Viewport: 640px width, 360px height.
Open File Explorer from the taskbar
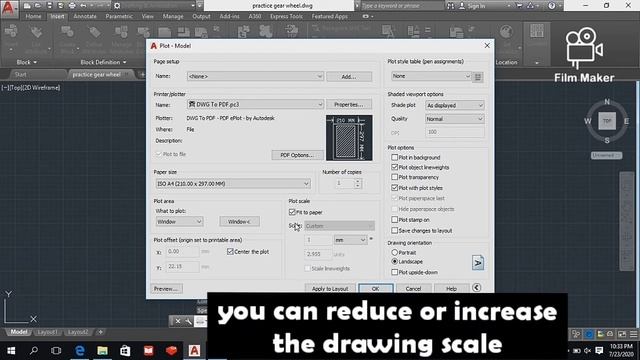(x=102, y=350)
